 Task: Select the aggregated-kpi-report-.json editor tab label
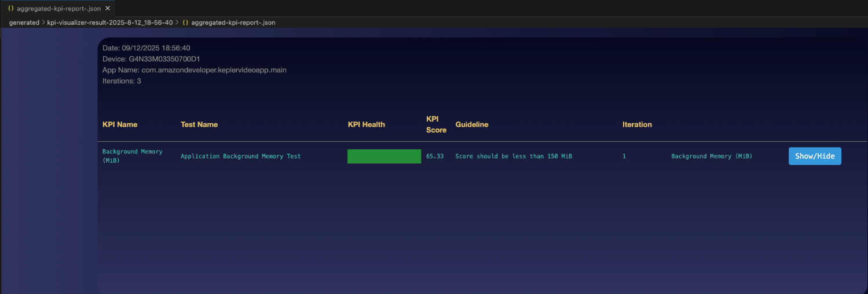tap(58, 8)
